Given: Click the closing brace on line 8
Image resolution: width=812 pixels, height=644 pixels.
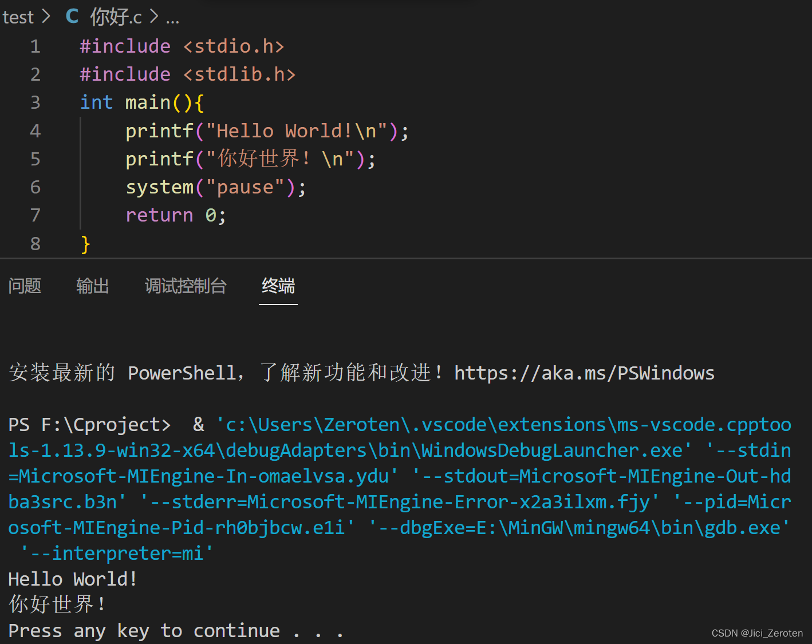Looking at the screenshot, I should pyautogui.click(x=84, y=243).
